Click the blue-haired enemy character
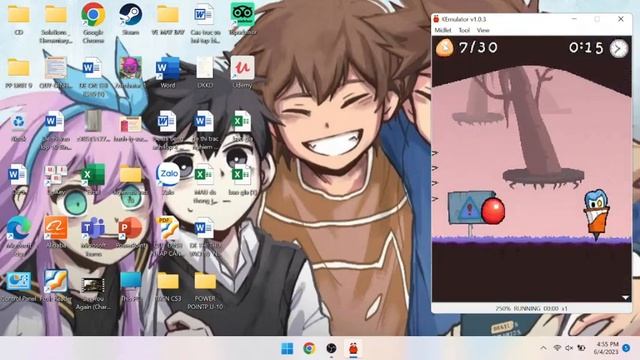 click(x=596, y=214)
